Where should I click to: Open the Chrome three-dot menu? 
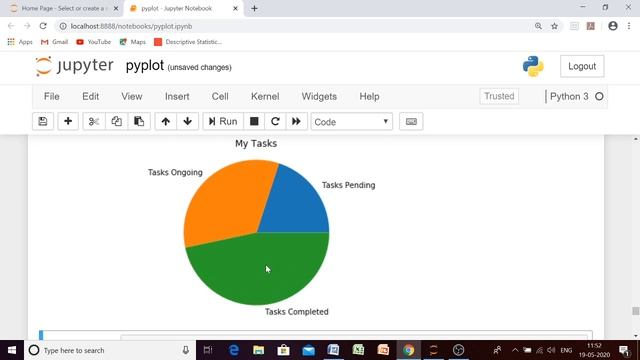[629, 26]
